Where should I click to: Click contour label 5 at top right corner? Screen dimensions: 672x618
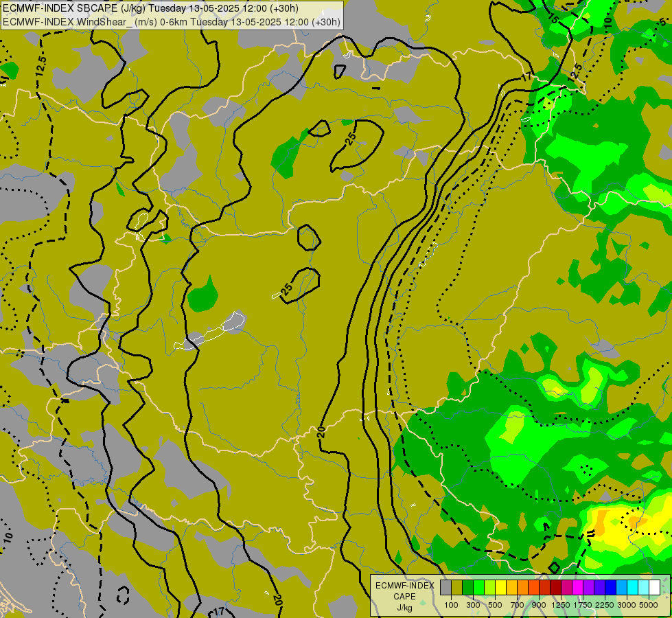coord(662,22)
